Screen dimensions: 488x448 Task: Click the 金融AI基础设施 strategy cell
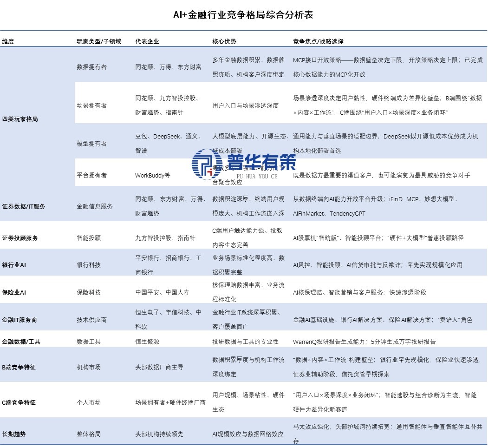pos(383,320)
